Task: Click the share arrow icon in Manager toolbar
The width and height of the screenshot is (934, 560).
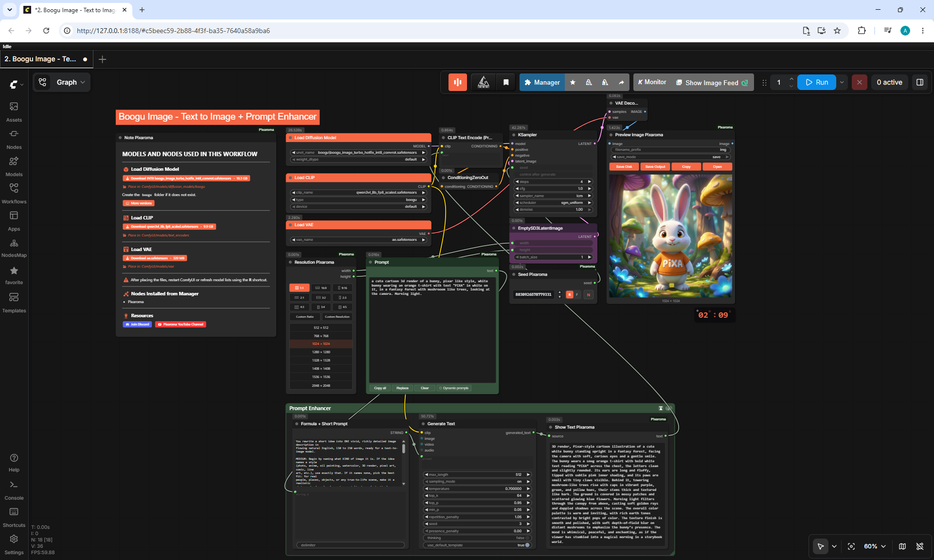Action: (x=621, y=82)
